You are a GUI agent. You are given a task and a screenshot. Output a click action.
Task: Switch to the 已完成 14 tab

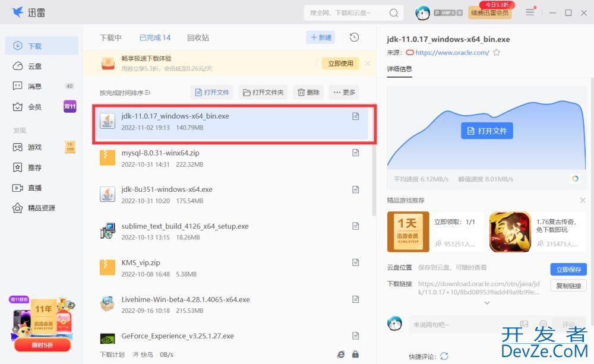155,37
